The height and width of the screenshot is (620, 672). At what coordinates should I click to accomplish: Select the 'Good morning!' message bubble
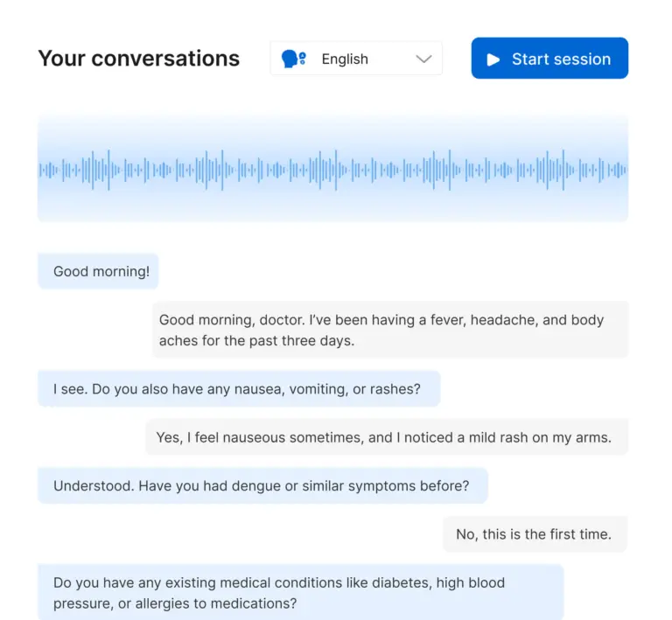98,271
